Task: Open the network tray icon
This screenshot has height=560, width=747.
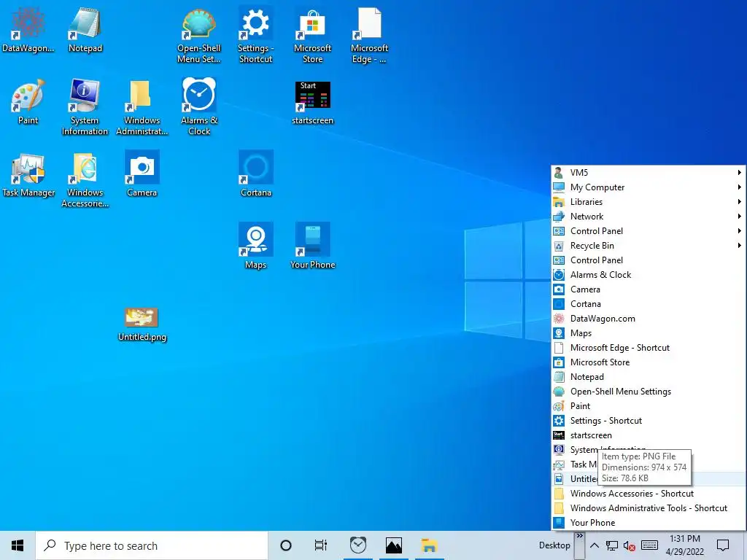Action: [612, 545]
